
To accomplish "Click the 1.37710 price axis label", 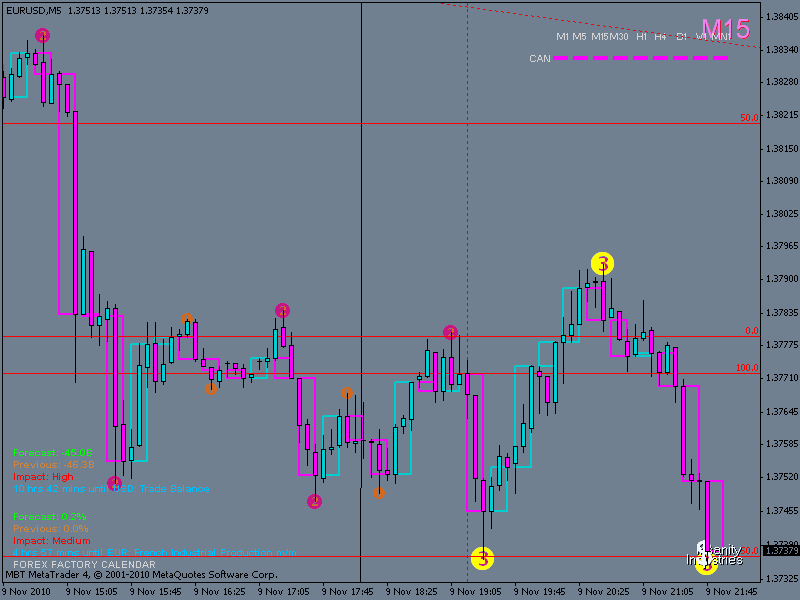I will [782, 378].
